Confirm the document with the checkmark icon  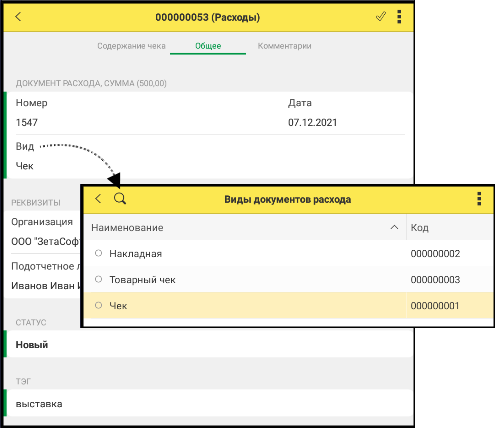(x=381, y=16)
